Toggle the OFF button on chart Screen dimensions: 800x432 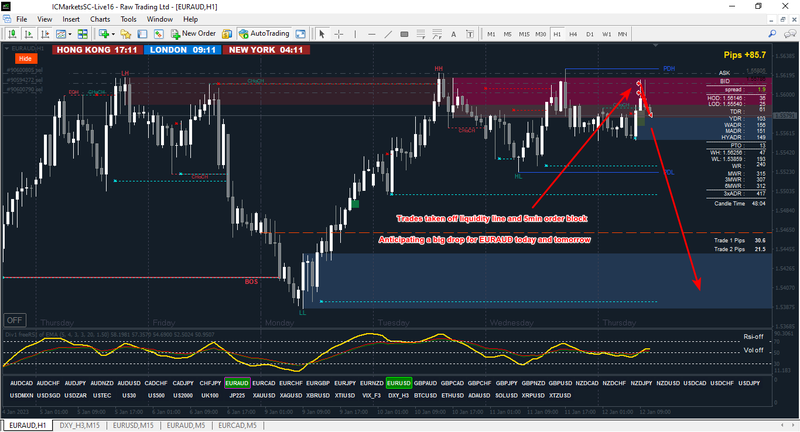[x=14, y=320]
